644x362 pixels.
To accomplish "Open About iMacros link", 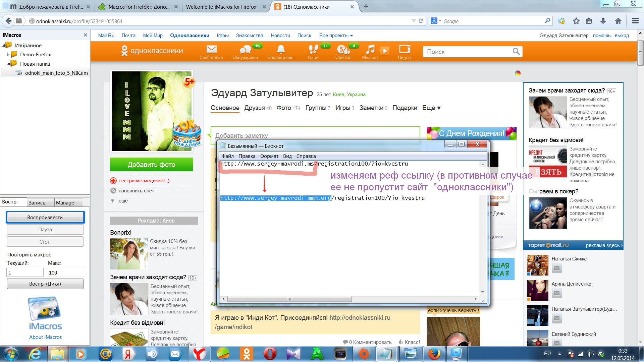I will 45,337.
